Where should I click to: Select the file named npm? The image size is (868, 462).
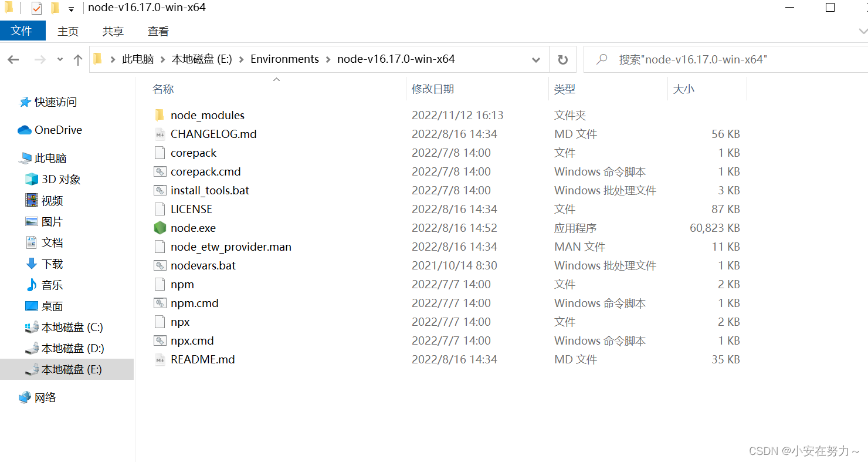[182, 285]
